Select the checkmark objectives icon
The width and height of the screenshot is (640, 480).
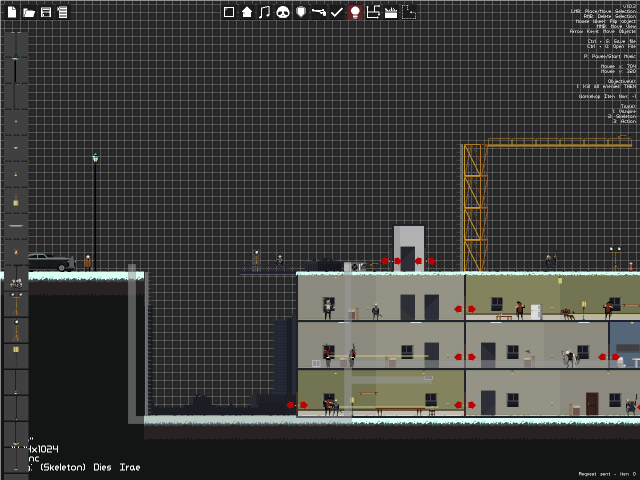click(x=337, y=12)
